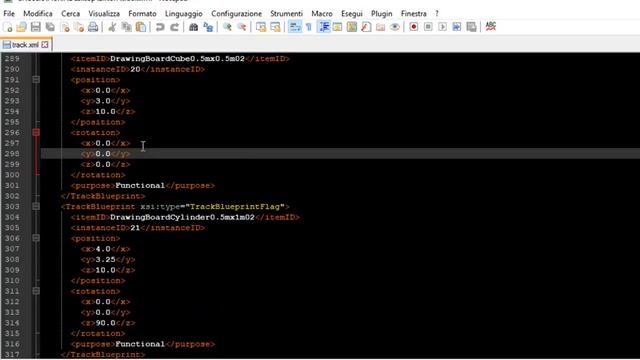The width and height of the screenshot is (640, 360).
Task: Click the Open file folder icon
Action: (21, 27)
